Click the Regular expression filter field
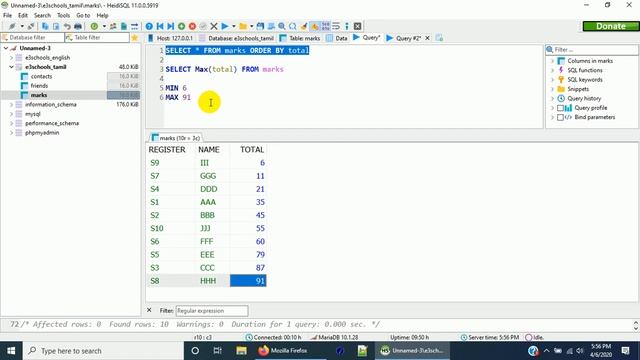 [212, 311]
